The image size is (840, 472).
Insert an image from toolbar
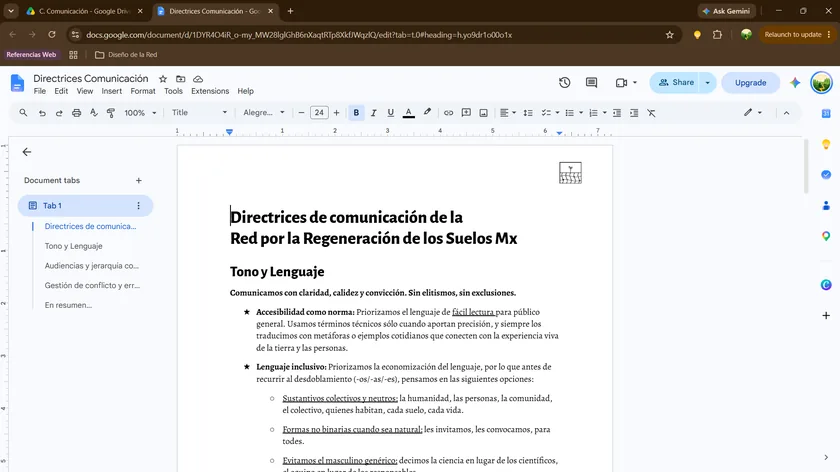tap(483, 113)
